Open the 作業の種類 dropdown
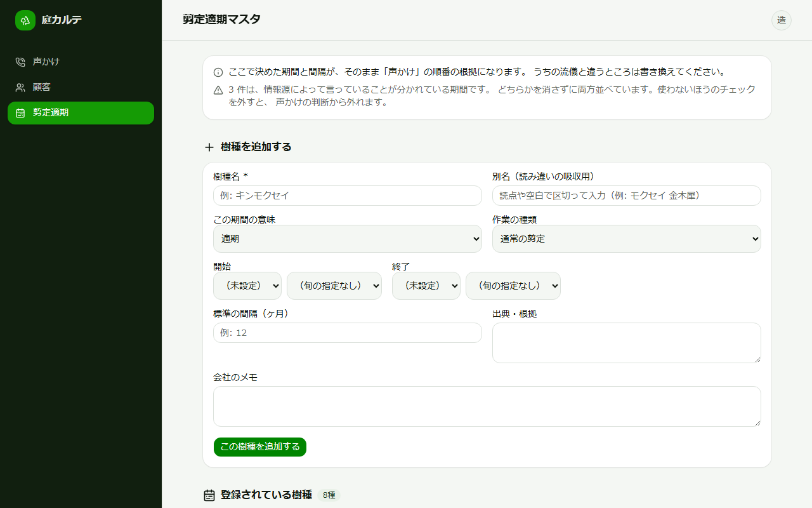812x508 pixels. coord(627,239)
